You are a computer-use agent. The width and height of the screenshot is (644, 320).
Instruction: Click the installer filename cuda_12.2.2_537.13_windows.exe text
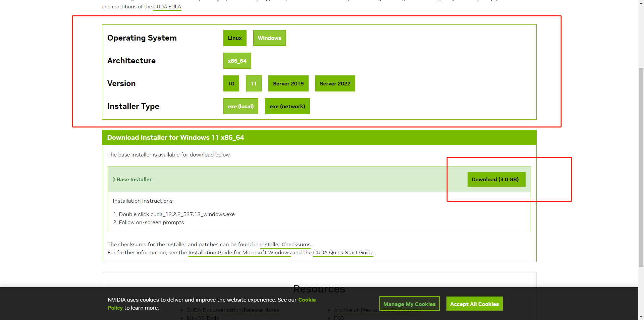[x=193, y=214]
